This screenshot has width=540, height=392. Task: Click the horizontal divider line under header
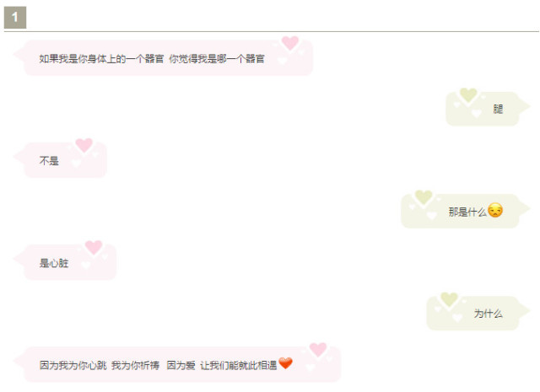coord(272,31)
